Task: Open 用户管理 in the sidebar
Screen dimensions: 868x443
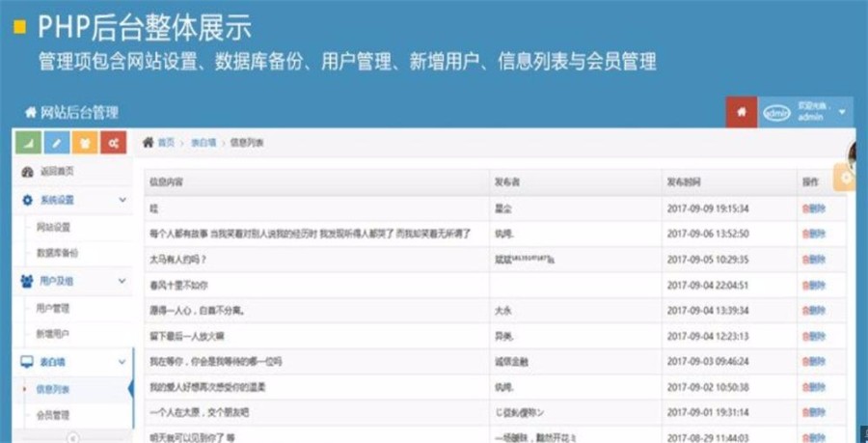Action: (53, 308)
